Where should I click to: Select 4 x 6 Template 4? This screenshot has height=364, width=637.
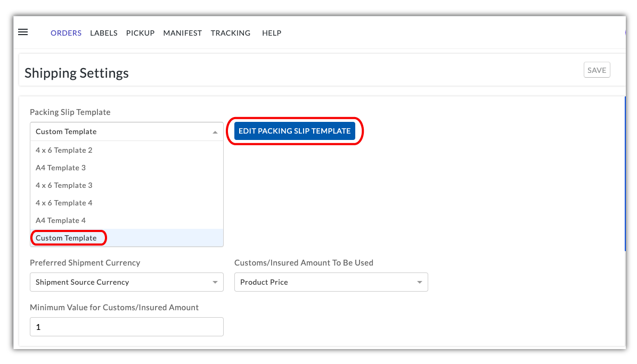(64, 203)
